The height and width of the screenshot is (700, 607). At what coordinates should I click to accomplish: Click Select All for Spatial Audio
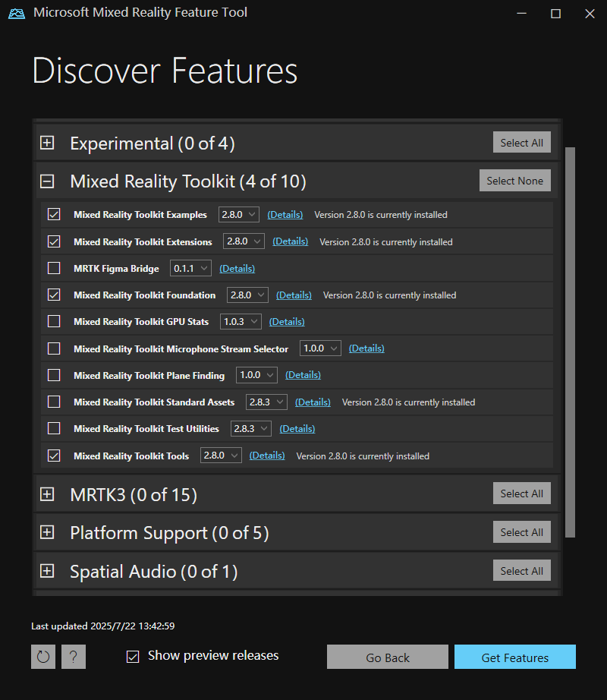point(522,570)
